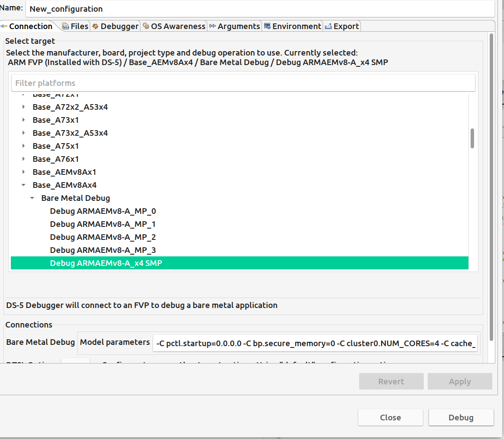
Task: Expand the Base_A75x1 platform node
Action: pyautogui.click(x=23, y=146)
